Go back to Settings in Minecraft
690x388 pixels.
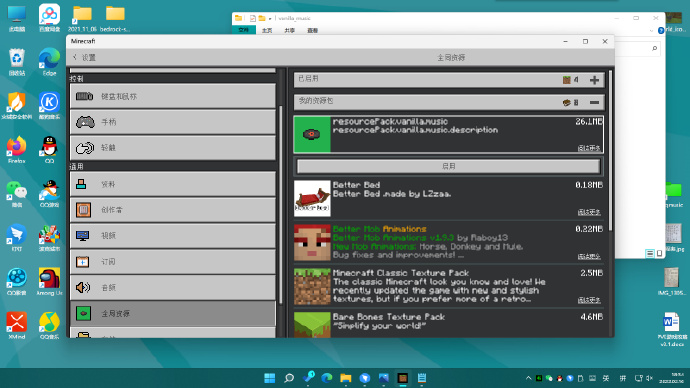(x=84, y=57)
